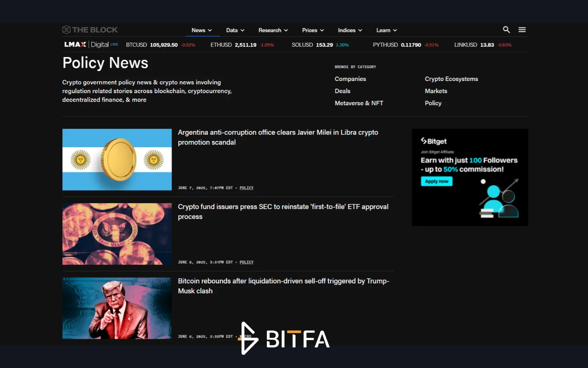Open the Research menu
Viewport: 588px width, 368px height.
pyautogui.click(x=273, y=30)
